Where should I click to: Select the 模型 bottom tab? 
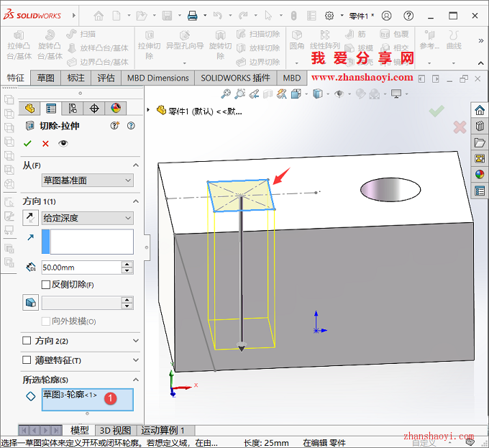(x=80, y=431)
